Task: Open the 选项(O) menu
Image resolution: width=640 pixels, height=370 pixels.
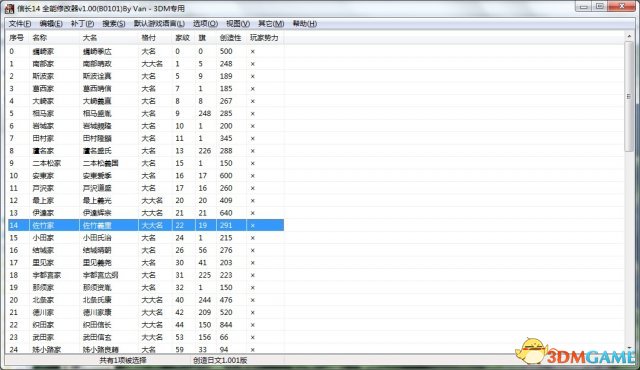Action: click(205, 24)
